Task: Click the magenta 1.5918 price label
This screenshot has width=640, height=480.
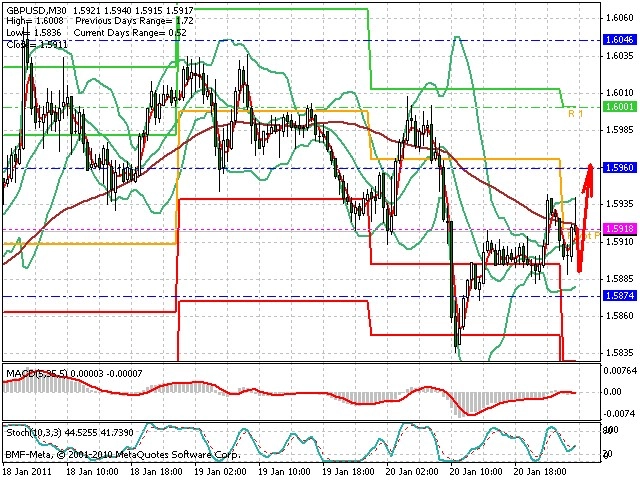Action: coord(620,229)
